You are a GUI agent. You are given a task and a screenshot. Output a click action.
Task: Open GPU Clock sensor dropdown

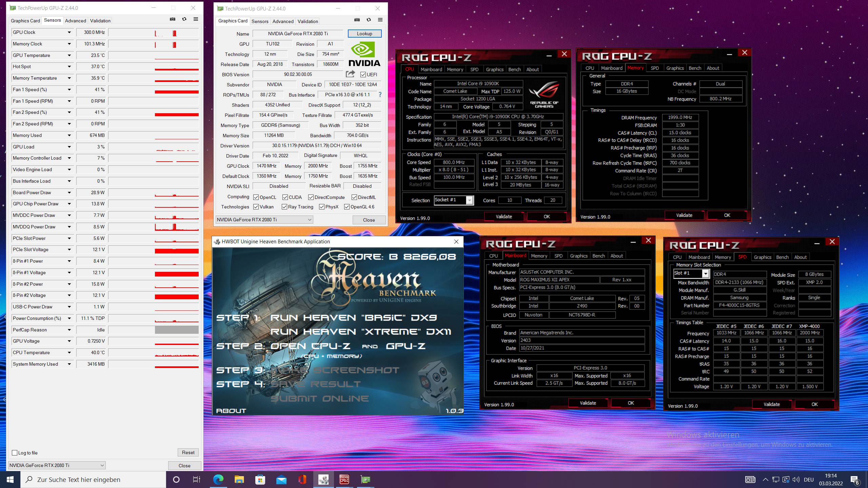(69, 32)
